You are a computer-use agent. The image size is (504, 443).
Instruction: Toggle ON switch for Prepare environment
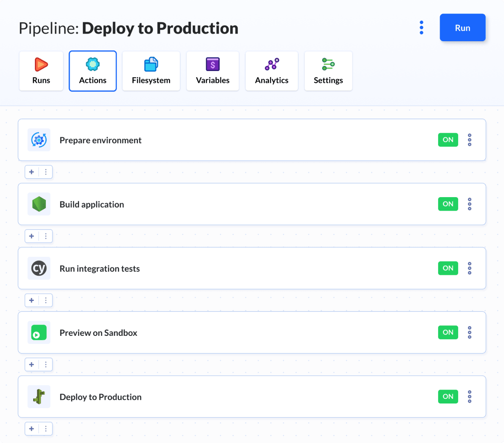click(448, 140)
